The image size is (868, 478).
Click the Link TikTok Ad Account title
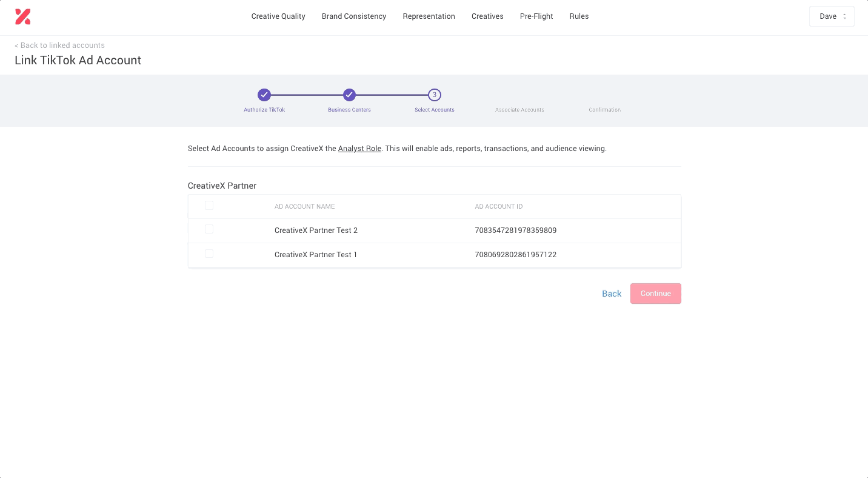pos(78,60)
